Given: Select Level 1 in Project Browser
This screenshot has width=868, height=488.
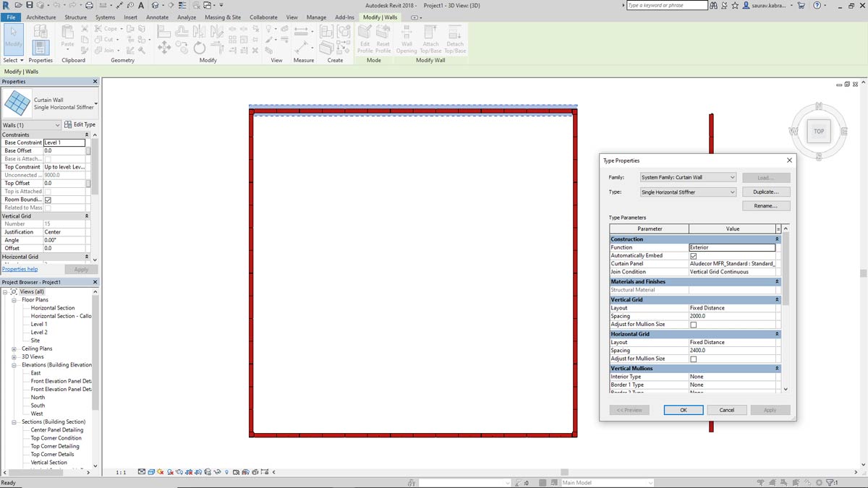Looking at the screenshot, I should click(39, 324).
